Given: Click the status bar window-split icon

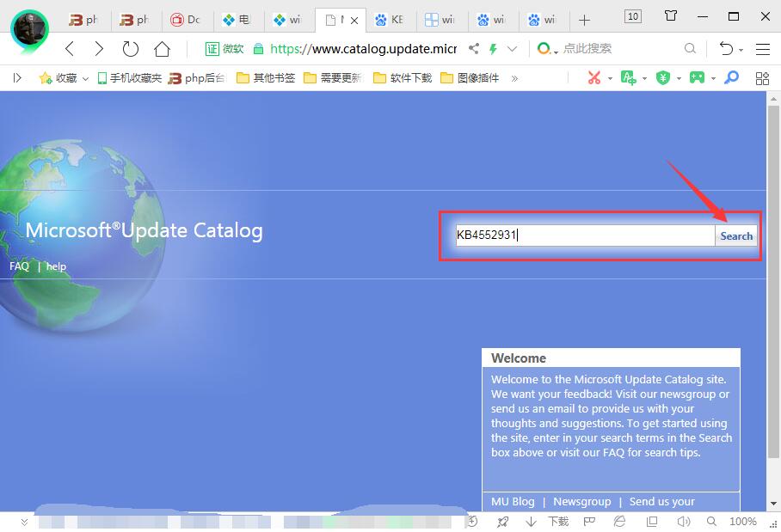Looking at the screenshot, I should pos(651,522).
